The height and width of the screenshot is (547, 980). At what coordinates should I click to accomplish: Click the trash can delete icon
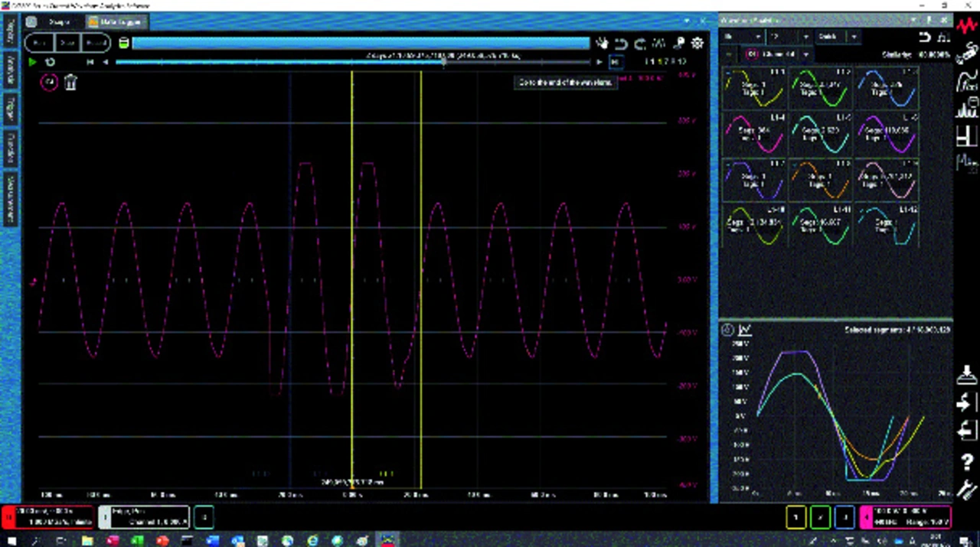pos(70,83)
